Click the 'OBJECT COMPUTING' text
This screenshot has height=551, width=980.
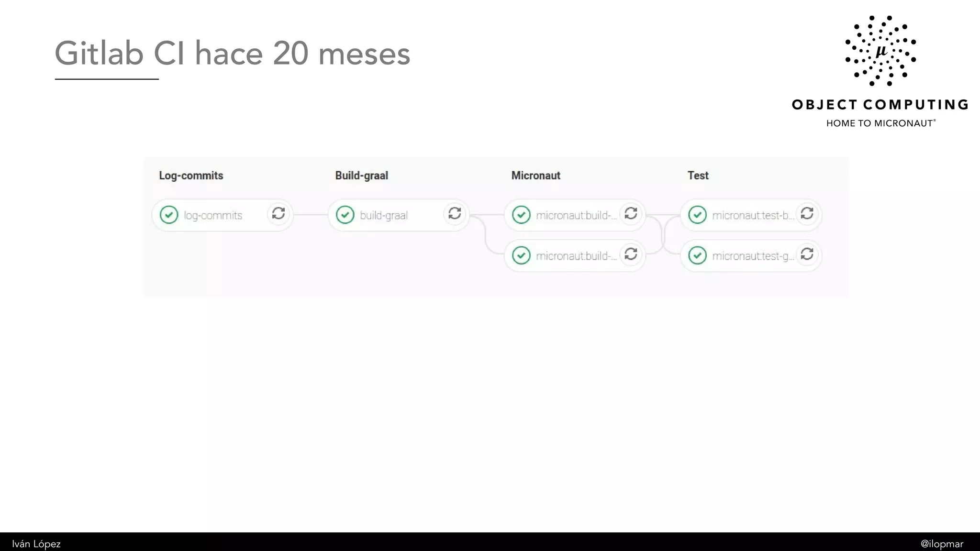(880, 105)
